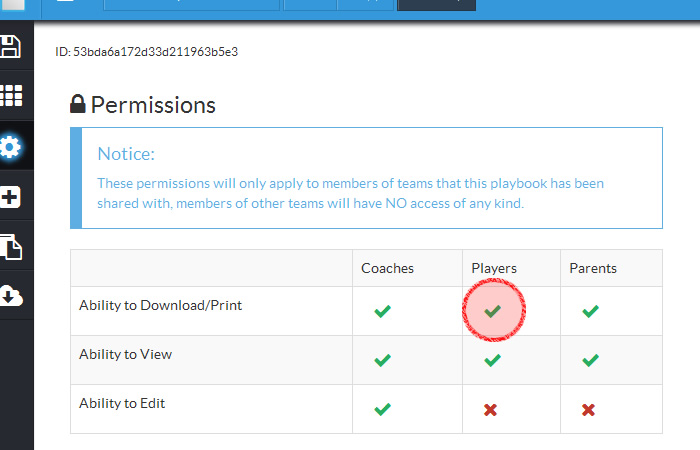Click the cloud download icon
The width and height of the screenshot is (700, 450).
tap(11, 296)
